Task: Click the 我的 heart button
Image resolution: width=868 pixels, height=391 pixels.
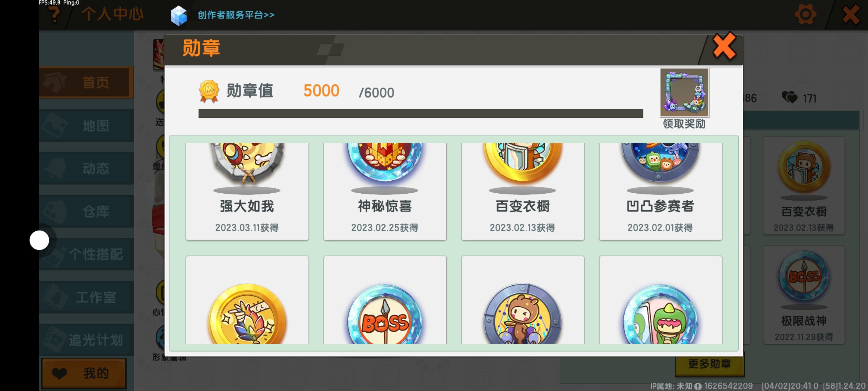Action: pos(84,373)
